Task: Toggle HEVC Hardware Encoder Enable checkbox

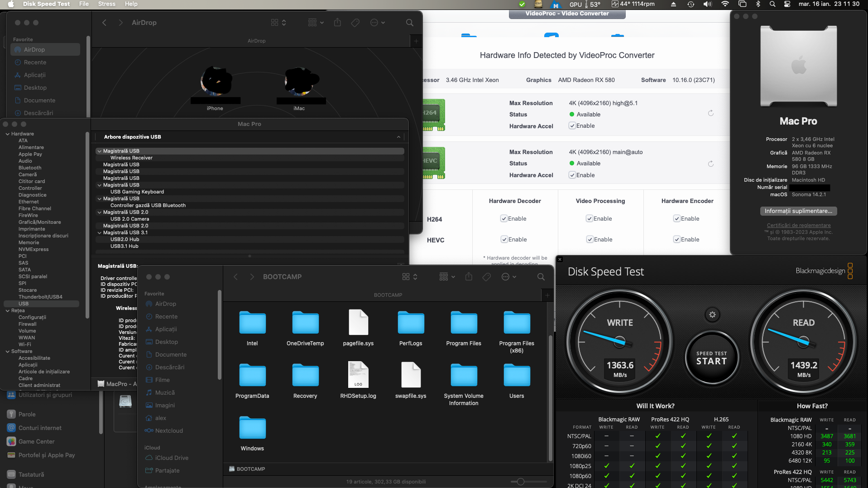Action: click(676, 239)
